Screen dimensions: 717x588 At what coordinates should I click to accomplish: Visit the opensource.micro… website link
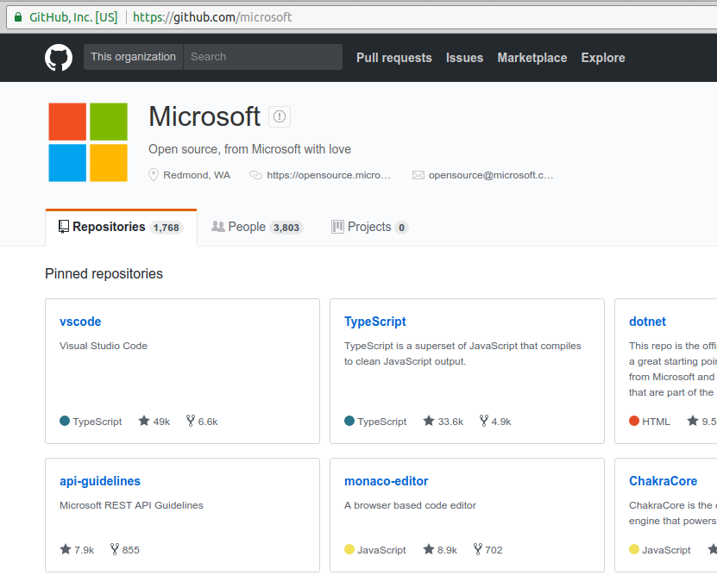[x=329, y=175]
